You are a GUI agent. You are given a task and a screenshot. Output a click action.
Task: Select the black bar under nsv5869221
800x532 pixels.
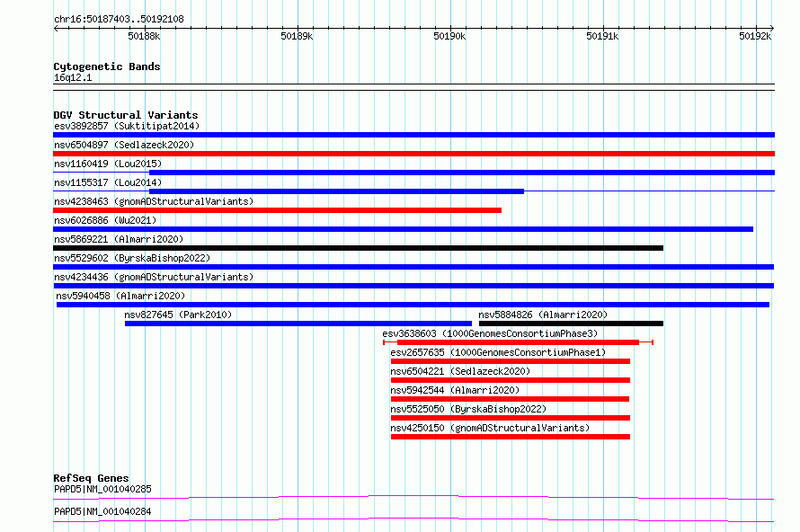358,248
